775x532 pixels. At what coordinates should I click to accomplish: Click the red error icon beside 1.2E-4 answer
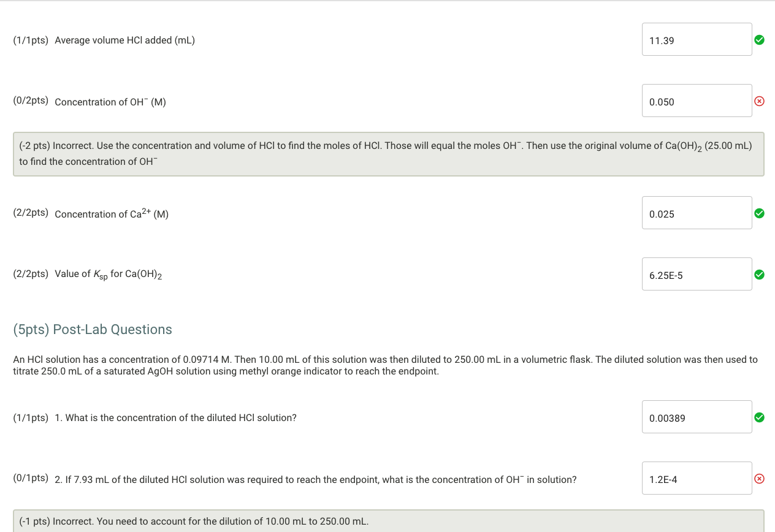click(759, 479)
